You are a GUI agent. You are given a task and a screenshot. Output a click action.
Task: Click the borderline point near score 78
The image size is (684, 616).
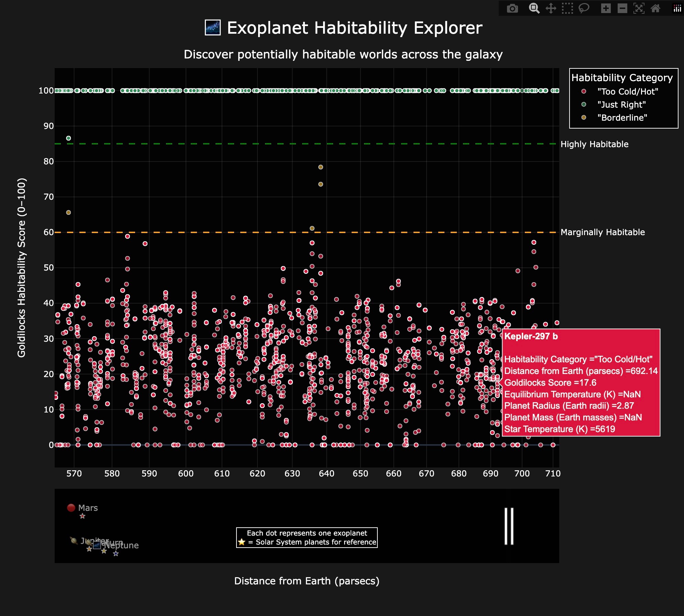click(x=321, y=167)
